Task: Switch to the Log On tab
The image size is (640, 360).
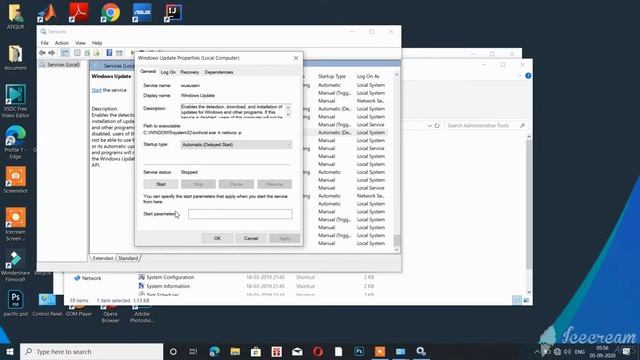Action: (168, 72)
